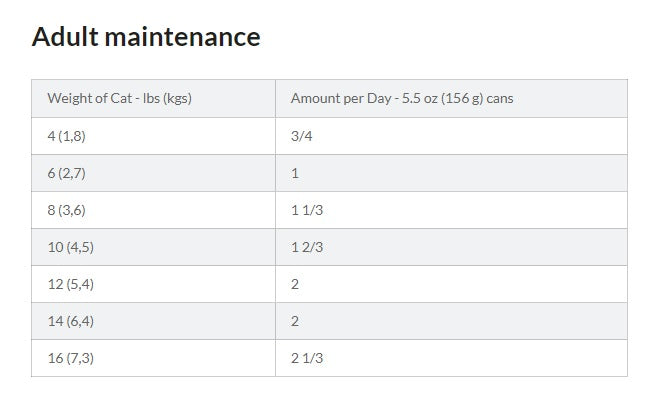This screenshot has height=399, width=662.
Task: Click the word maintenance in the title
Action: tap(182, 37)
